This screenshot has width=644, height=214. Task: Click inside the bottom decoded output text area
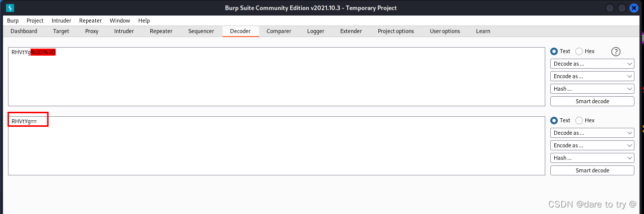tap(277, 146)
